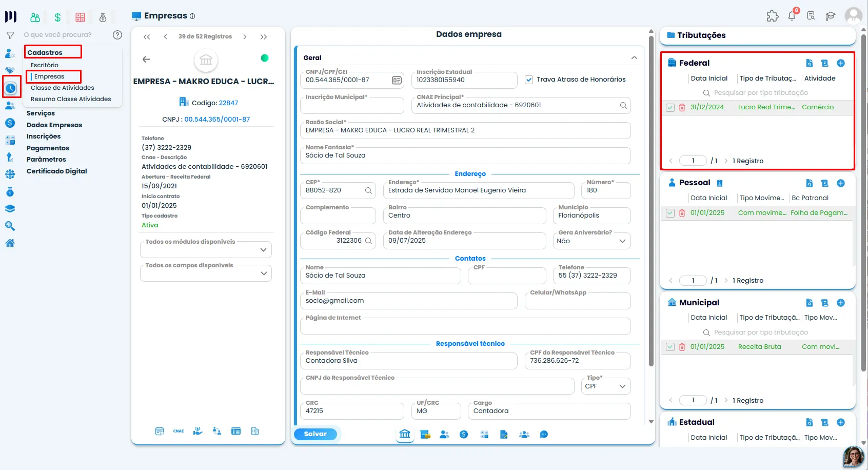Delete the 31/12/2024 Federal record

click(682, 108)
